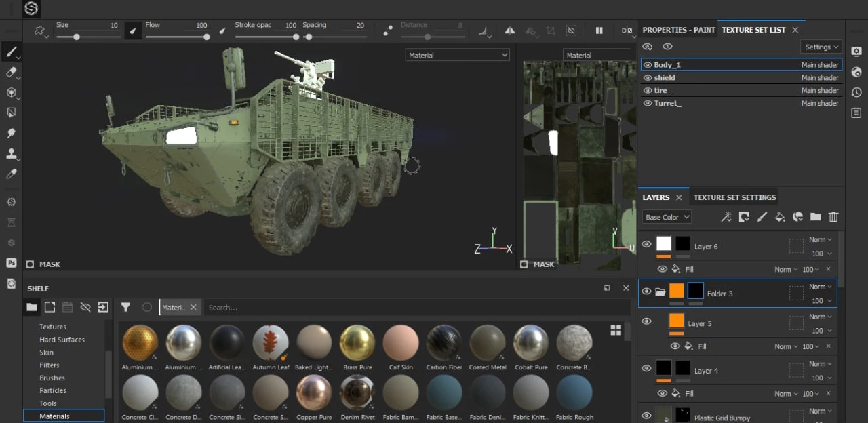Switch to the Properties - Paint tab

click(678, 30)
